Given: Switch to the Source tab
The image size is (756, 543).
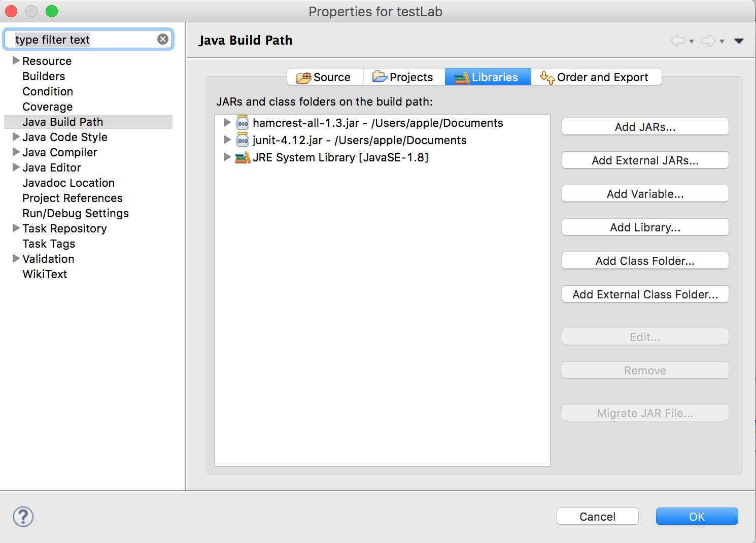Looking at the screenshot, I should pos(325,77).
